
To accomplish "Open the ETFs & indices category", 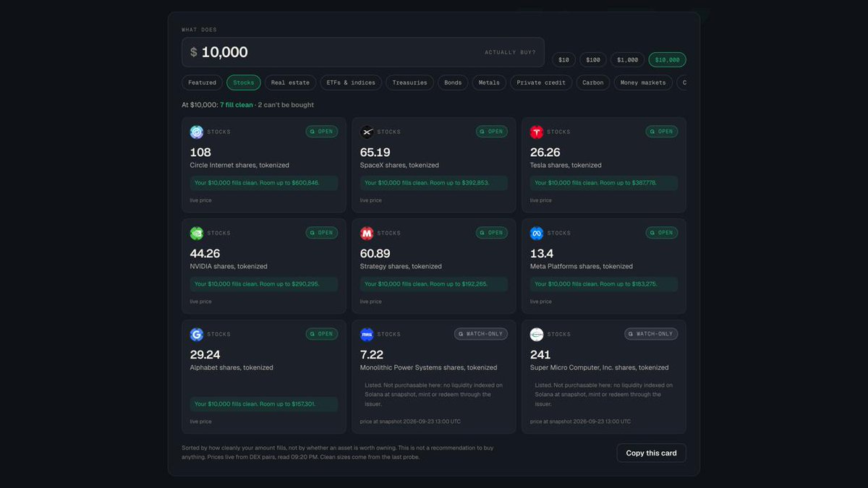I will (351, 82).
